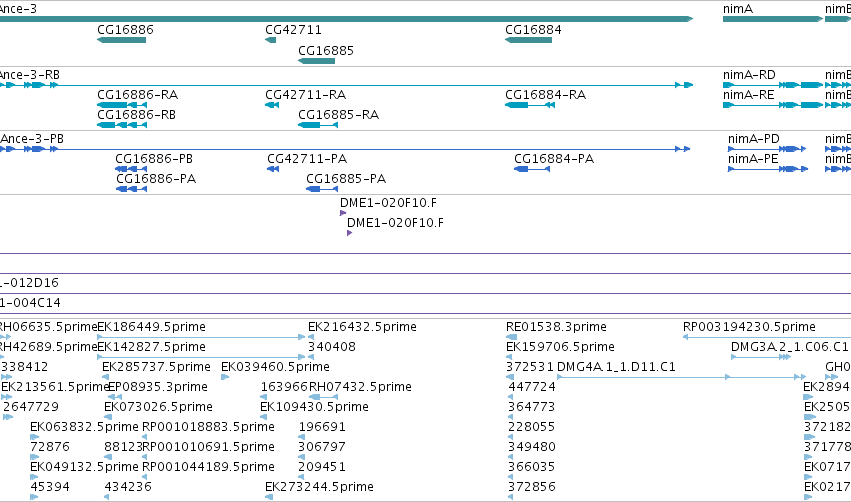Screen dimensions: 851x502
Task: Click EST EK159706.5prime
Action: coord(509,357)
